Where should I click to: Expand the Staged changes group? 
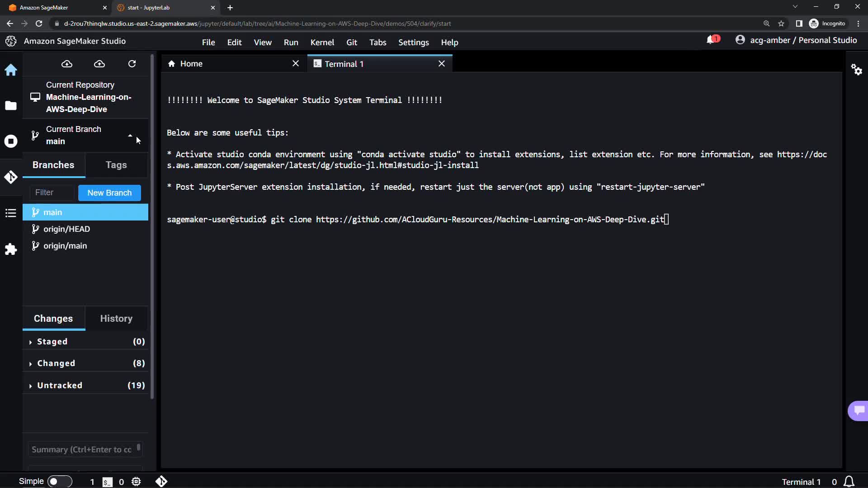(x=52, y=342)
